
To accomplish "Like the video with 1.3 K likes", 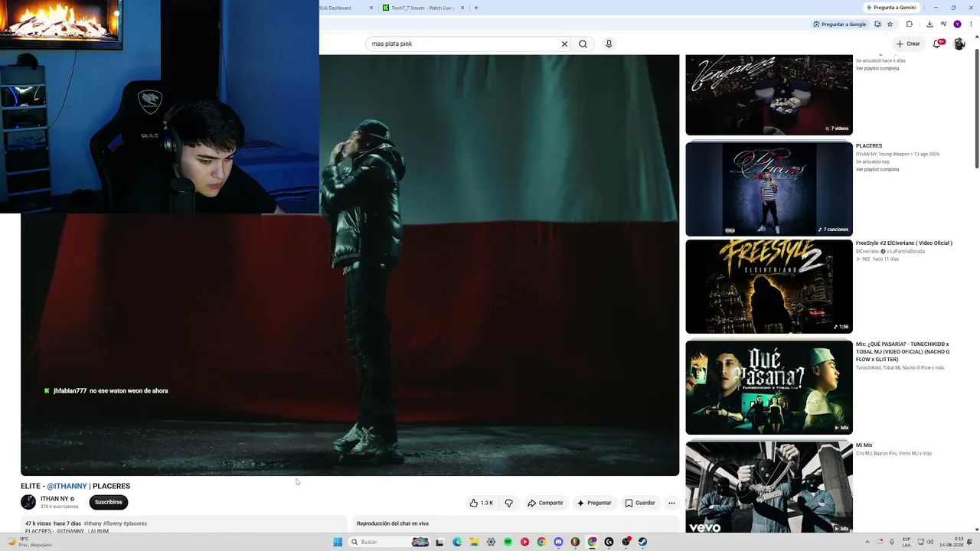I will pyautogui.click(x=482, y=503).
